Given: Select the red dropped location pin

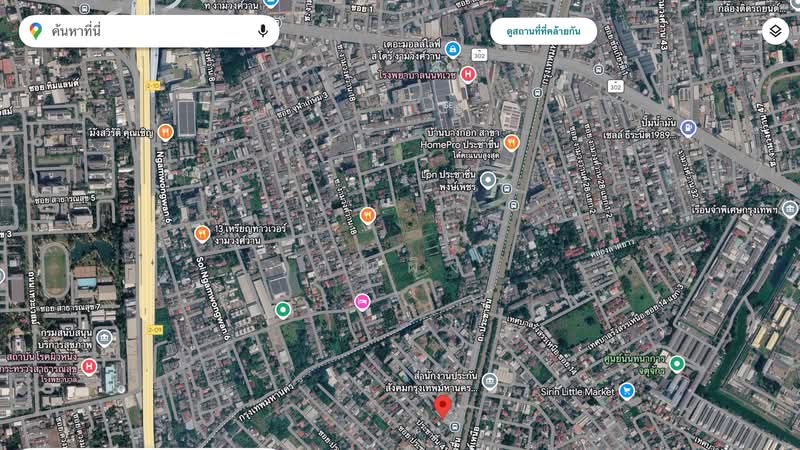Looking at the screenshot, I should tap(443, 407).
